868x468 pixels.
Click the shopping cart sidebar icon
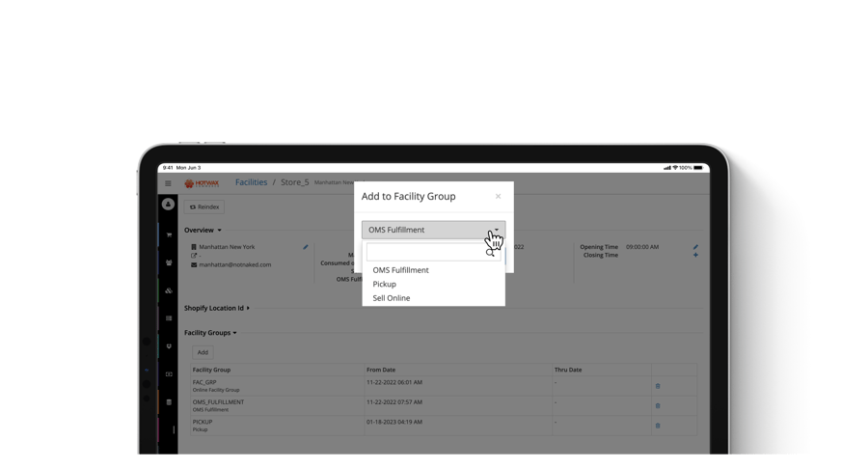pos(169,234)
